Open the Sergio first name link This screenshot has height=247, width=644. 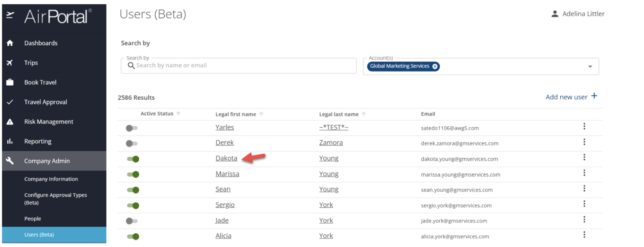pos(225,205)
